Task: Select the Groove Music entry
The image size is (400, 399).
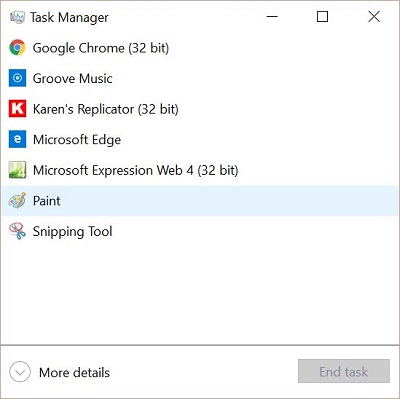Action: click(200, 78)
